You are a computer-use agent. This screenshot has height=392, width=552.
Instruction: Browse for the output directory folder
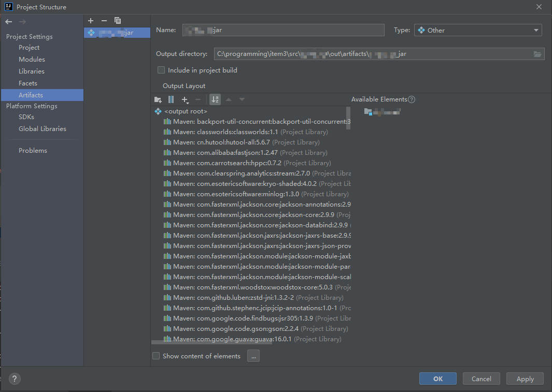coord(537,54)
